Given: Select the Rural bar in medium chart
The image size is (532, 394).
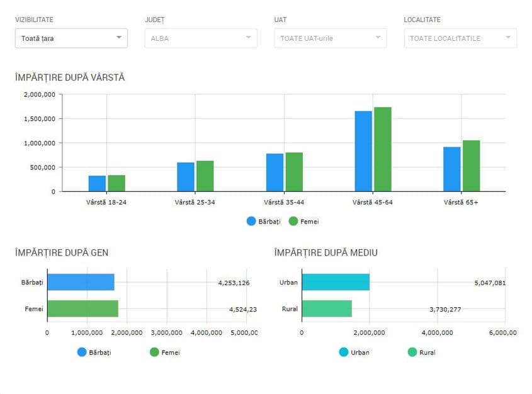Looking at the screenshot, I should [x=327, y=309].
